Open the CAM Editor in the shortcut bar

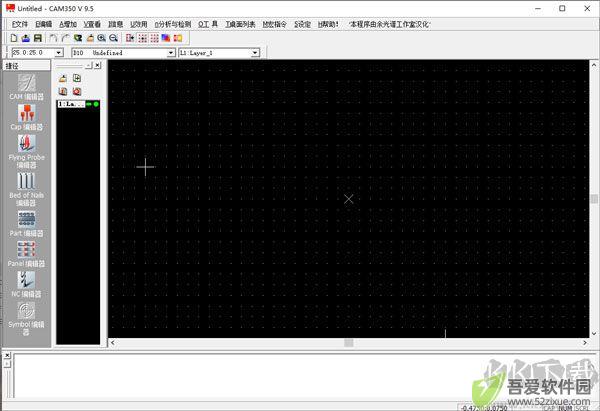[x=26, y=87]
